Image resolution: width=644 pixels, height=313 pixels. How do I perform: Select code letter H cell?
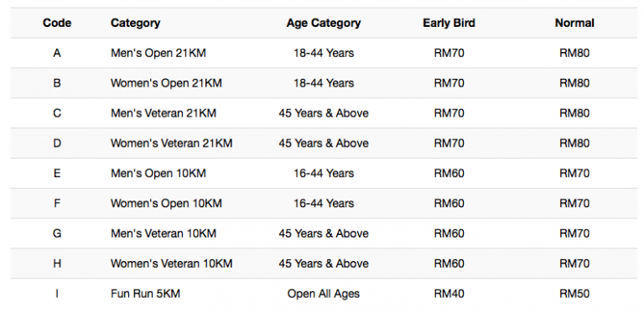(57, 263)
